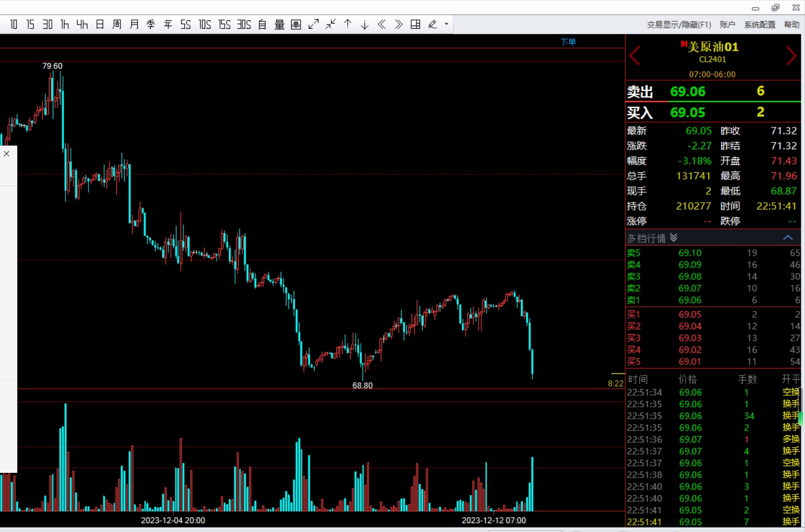Select the 5S seconds period
The height and width of the screenshot is (532, 805).
(185, 25)
